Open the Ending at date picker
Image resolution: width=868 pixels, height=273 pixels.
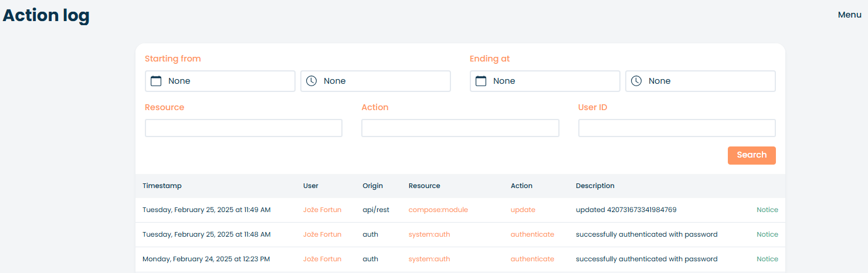pos(545,81)
